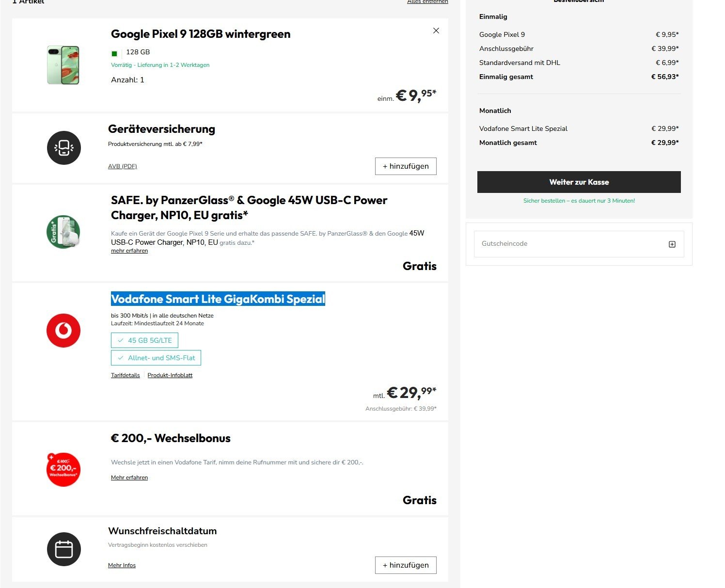This screenshot has width=725, height=588.
Task: Expand Gutscheincode with the plus icon
Action: click(x=672, y=244)
